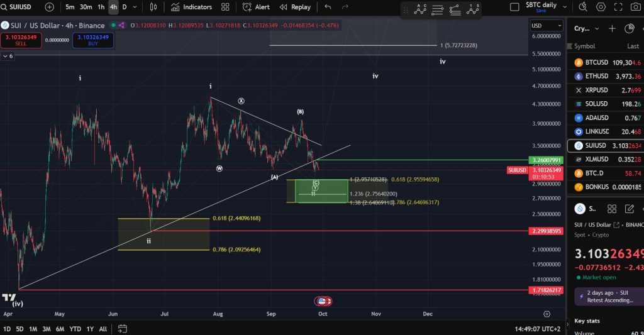Screen dimensions: 644x335
Task: Open chart settings hexagon icon
Action: tap(601, 7)
